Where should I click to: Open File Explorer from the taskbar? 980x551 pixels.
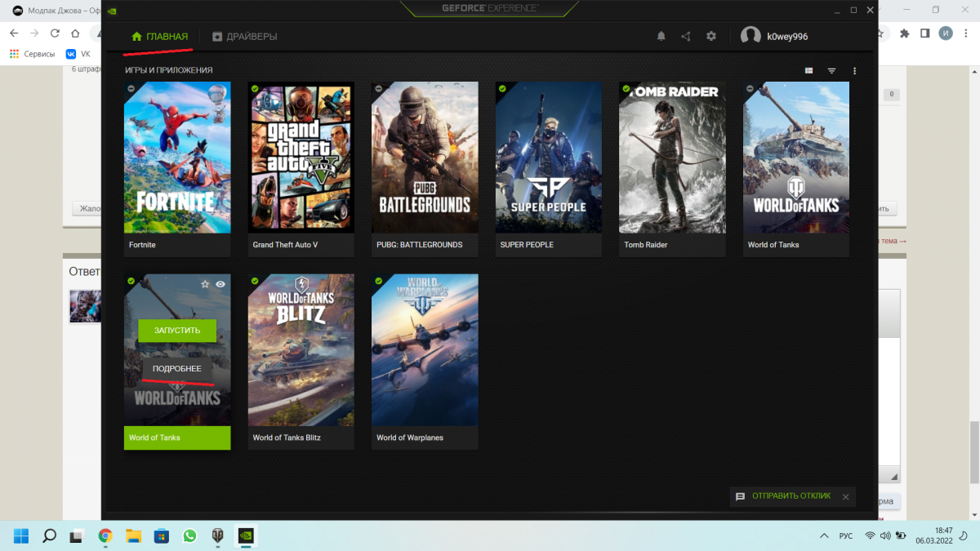point(133,536)
